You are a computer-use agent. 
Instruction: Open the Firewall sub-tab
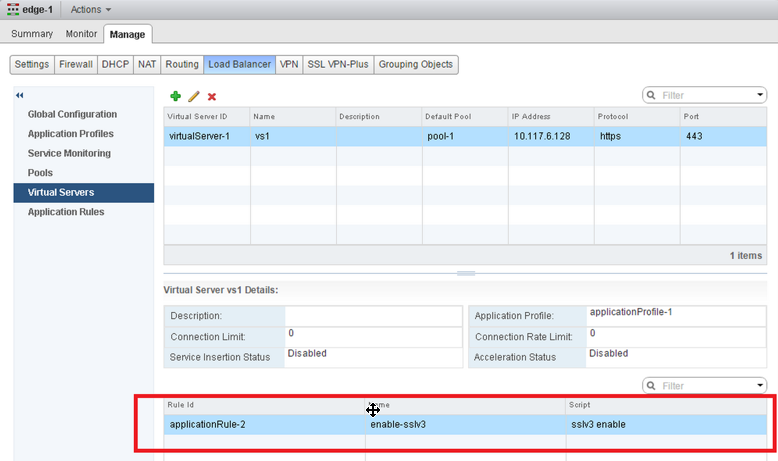[x=75, y=64]
